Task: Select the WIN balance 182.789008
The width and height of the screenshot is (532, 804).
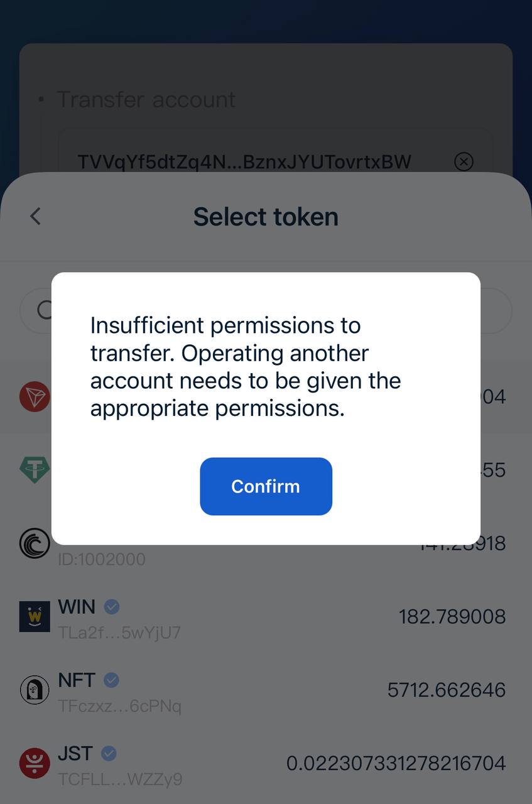Action: pos(452,617)
